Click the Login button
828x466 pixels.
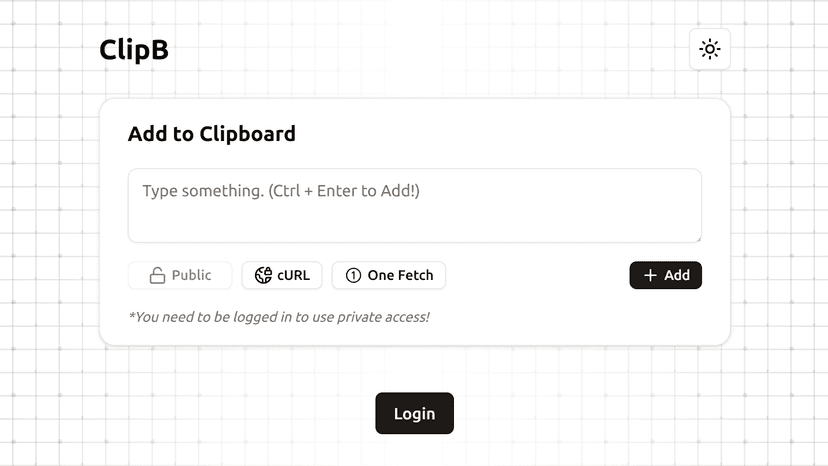[x=414, y=414]
